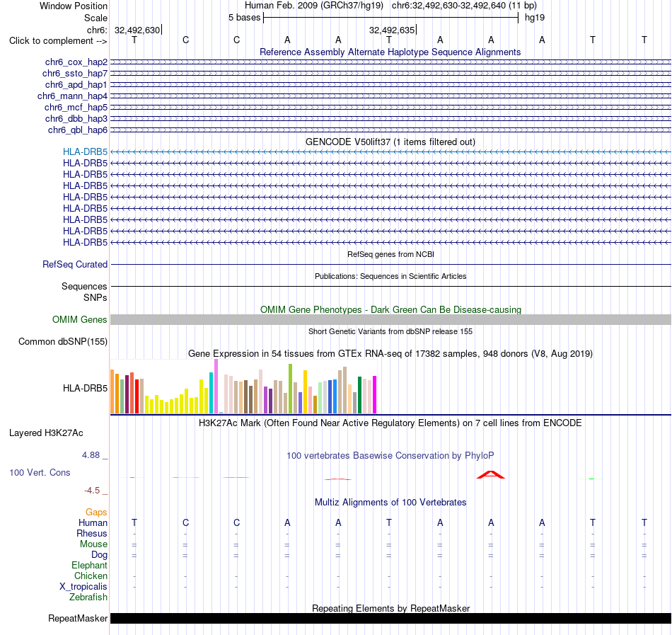Click the Sequences track label
The height and width of the screenshot is (635, 672).
[x=84, y=286]
